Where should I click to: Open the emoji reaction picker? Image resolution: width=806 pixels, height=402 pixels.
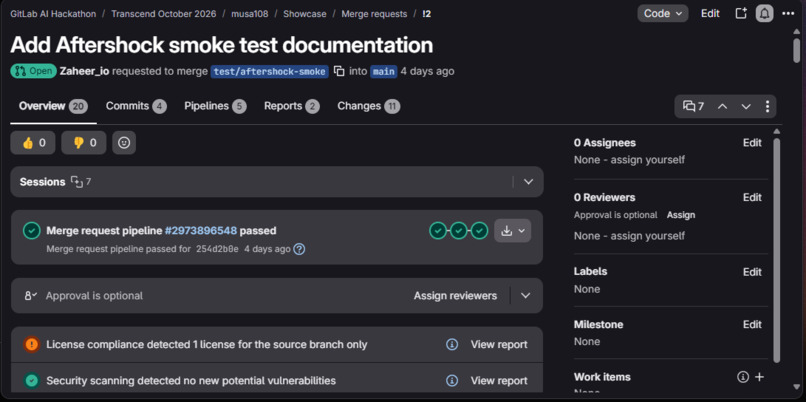(x=124, y=143)
